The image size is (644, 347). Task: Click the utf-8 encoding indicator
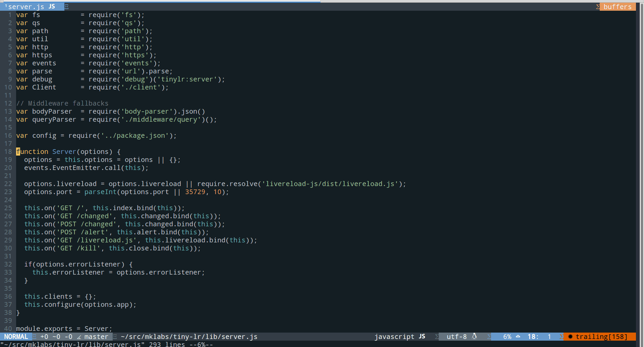tap(457, 337)
